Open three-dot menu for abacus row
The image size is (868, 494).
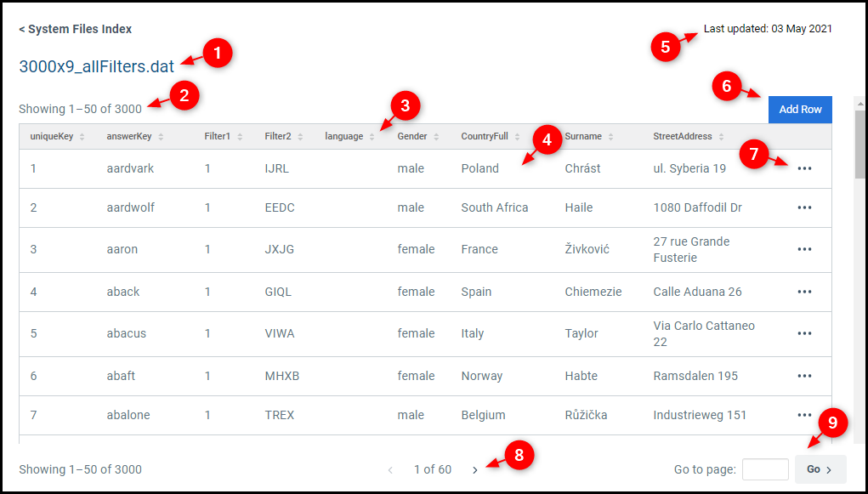tap(804, 333)
